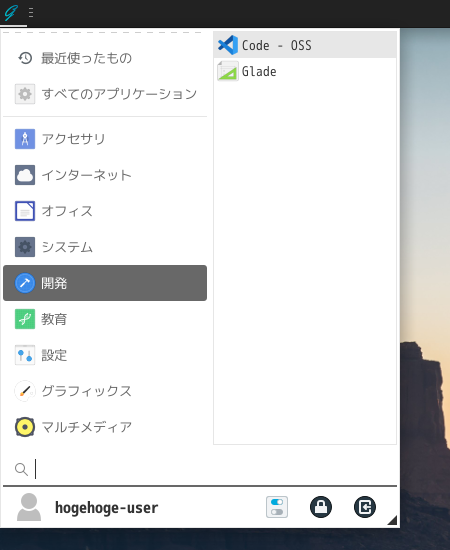Click the gear icon for all applications
The width and height of the screenshot is (450, 550).
25,94
